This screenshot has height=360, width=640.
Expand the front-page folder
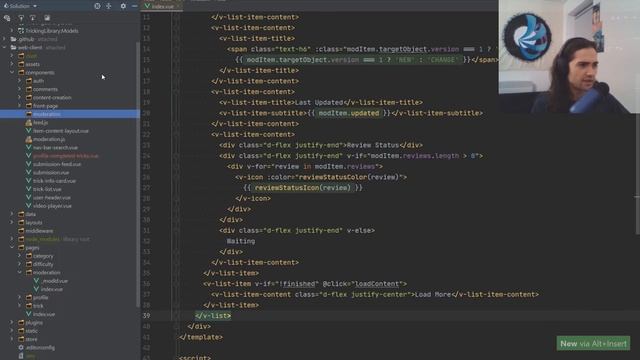19,106
